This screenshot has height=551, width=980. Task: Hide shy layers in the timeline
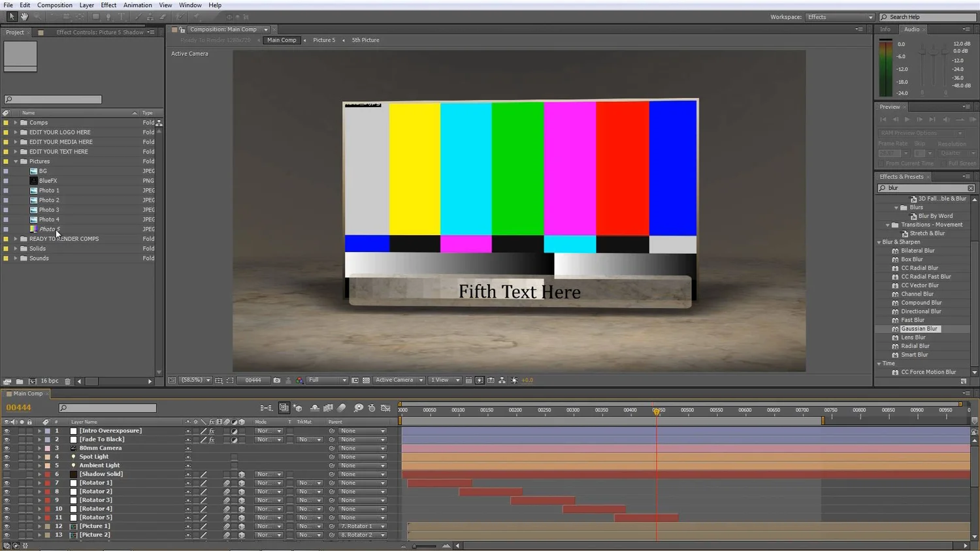pos(315,407)
